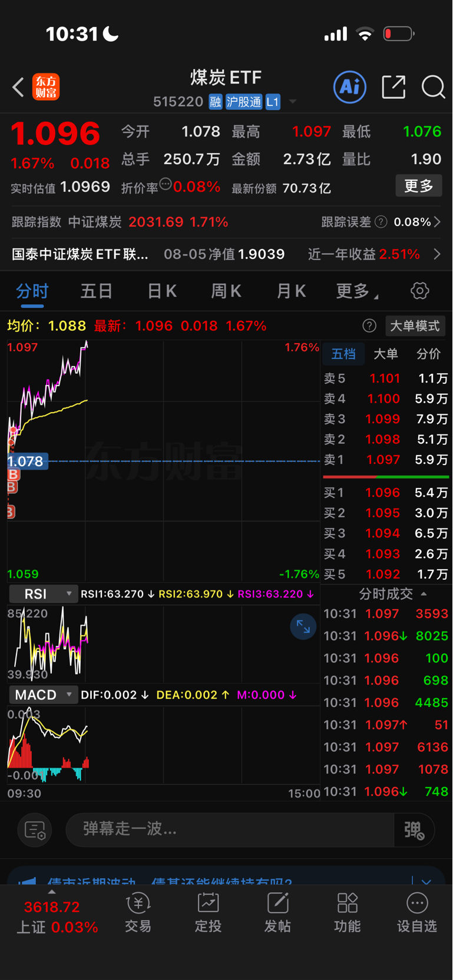Tap the 弹幕走一波 input field
The width and height of the screenshot is (453, 980).
click(x=230, y=830)
